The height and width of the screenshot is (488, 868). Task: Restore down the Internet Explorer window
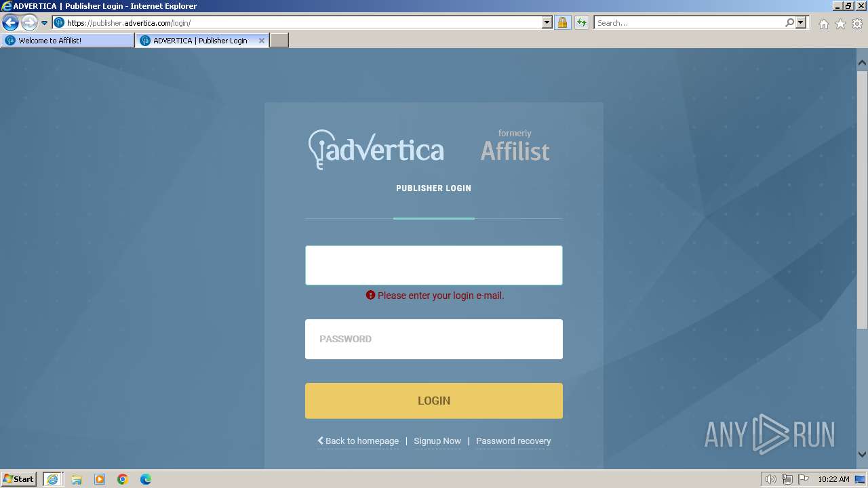tap(848, 5)
